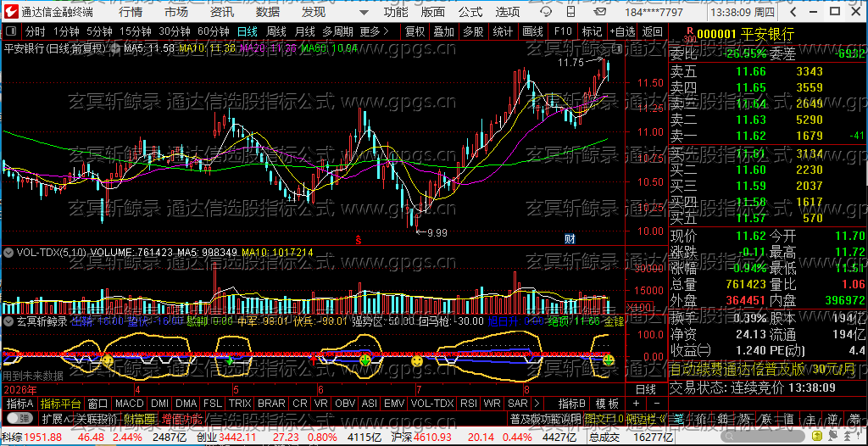The width and height of the screenshot is (868, 446).
Task: Click the red arrow signal near month 6
Action: [314, 360]
